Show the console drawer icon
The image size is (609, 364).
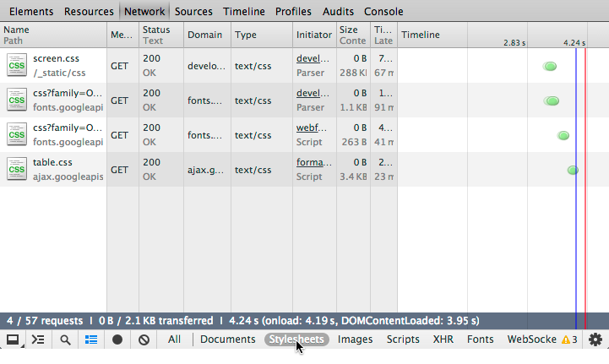tap(38, 340)
